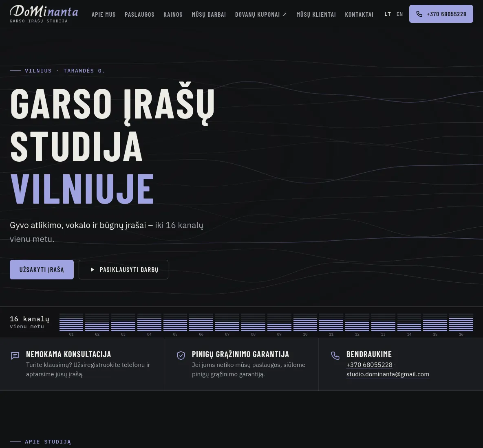Screen dimensions: 483x448
Task: Open the Kainos page
Action: [x=173, y=15]
